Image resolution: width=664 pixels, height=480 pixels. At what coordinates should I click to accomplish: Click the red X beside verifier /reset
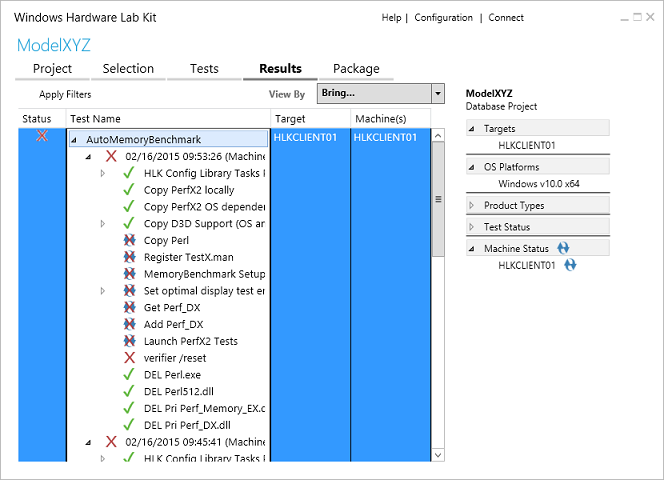pos(130,358)
